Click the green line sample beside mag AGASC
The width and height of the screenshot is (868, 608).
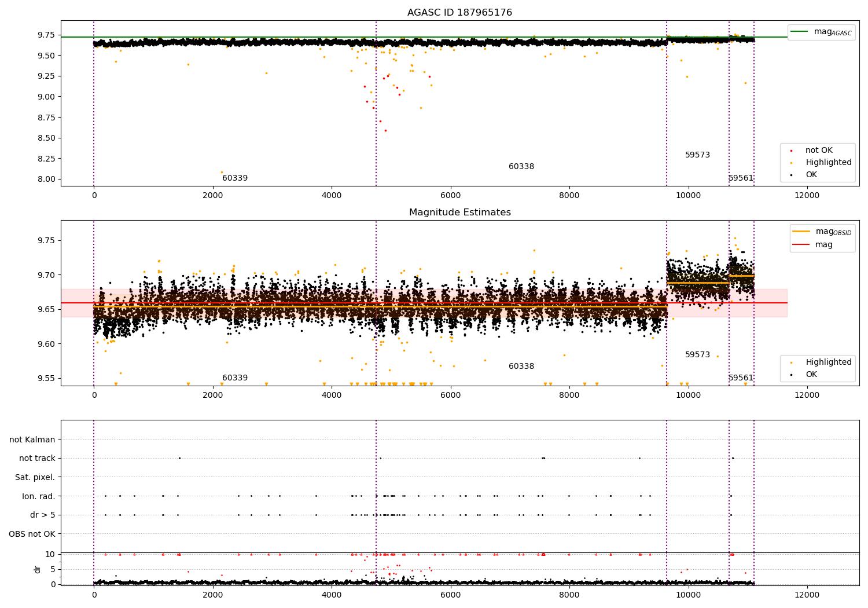point(800,32)
